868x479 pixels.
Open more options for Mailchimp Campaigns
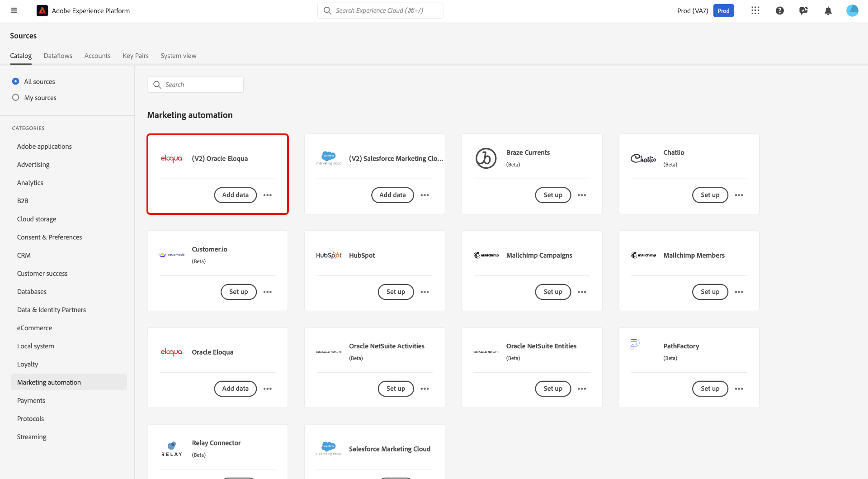pos(582,292)
